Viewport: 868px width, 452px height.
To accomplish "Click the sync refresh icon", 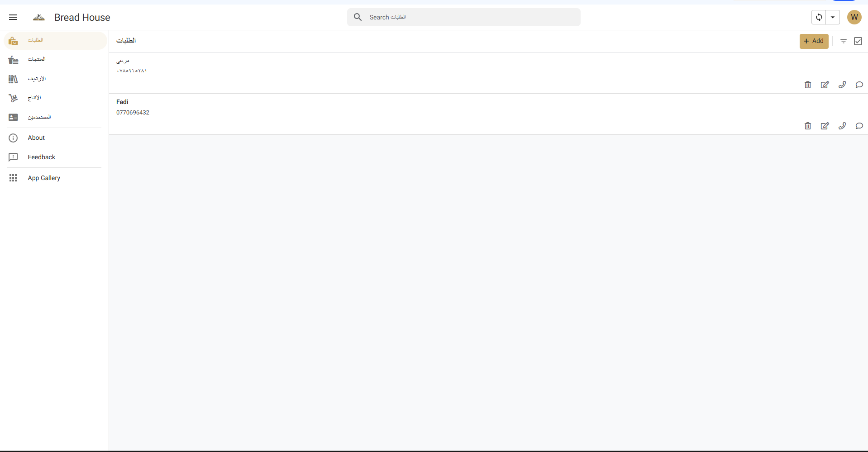I will point(819,17).
